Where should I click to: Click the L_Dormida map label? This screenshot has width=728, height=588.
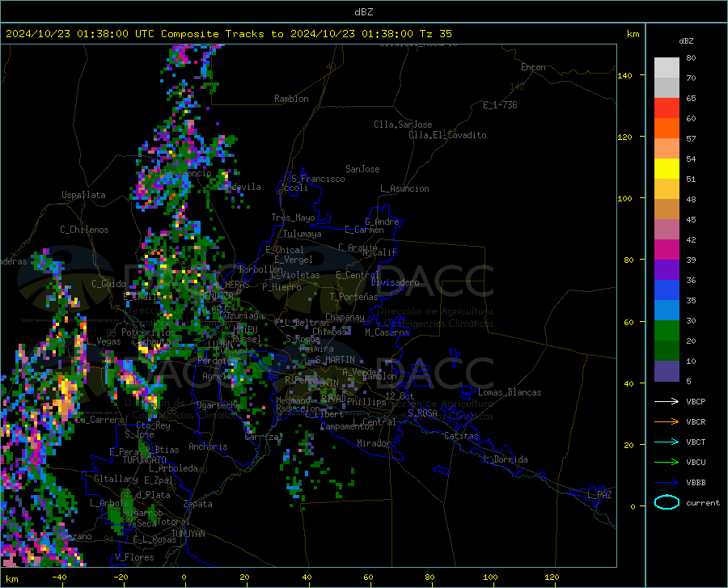tap(505, 459)
